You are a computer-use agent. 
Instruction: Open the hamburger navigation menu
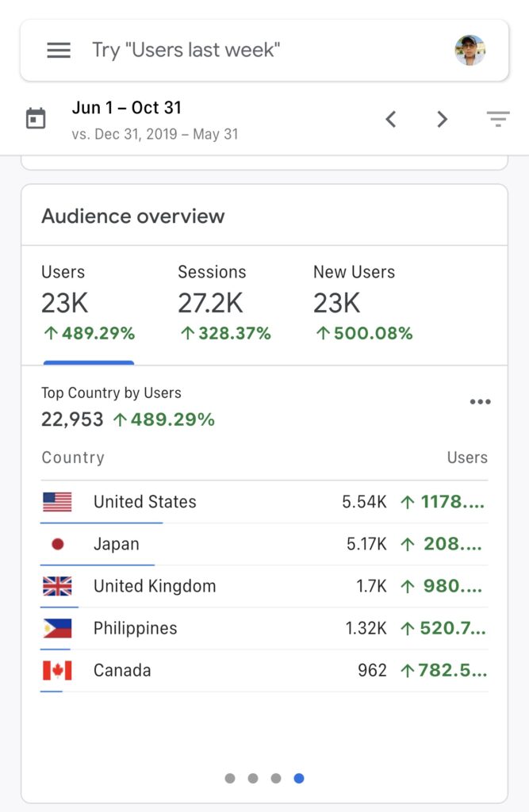click(x=59, y=50)
